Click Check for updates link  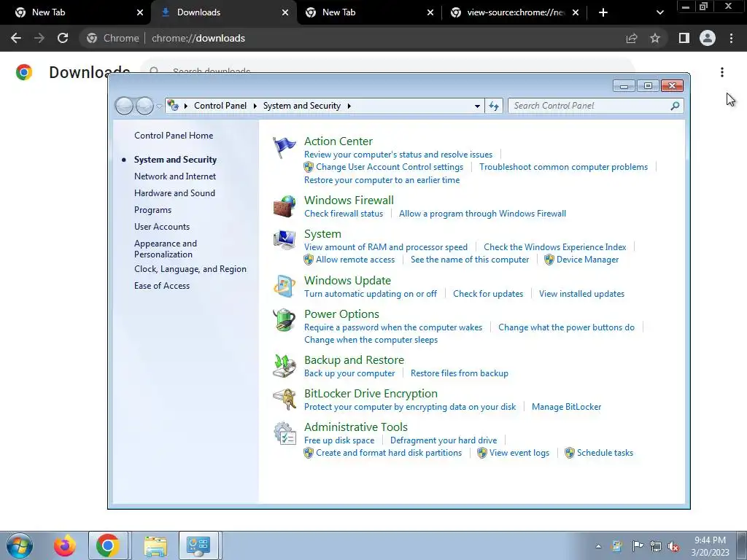click(x=488, y=294)
